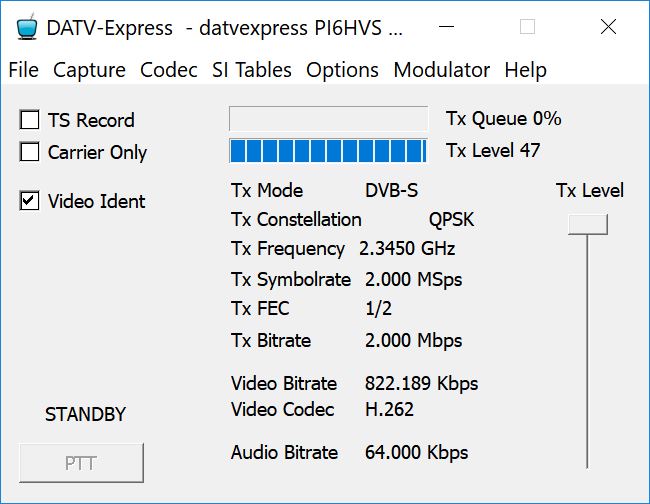Open the Help menu
Screen dimensions: 650x504
[525, 70]
